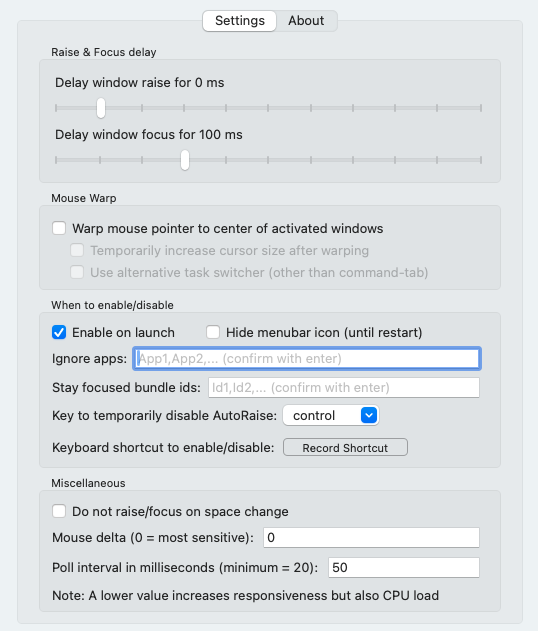The width and height of the screenshot is (538, 631).
Task: Enable Warp mouse pointer to center checkbox
Action: [x=59, y=228]
